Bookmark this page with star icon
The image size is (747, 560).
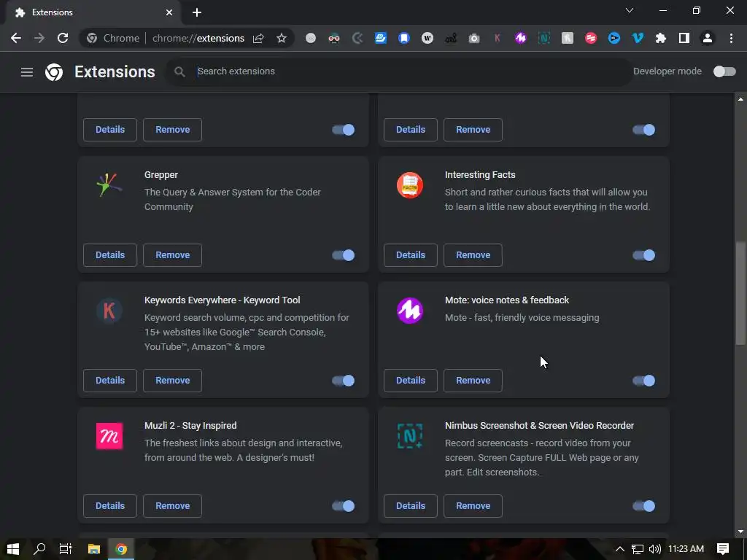(x=282, y=38)
